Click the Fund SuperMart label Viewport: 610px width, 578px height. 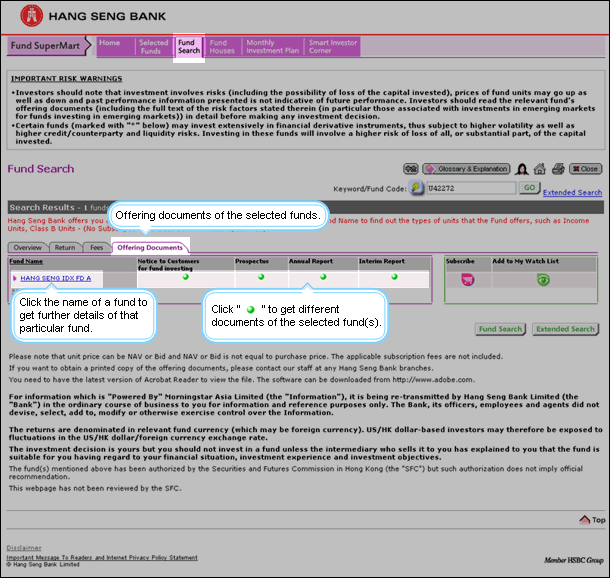pyautogui.click(x=45, y=46)
